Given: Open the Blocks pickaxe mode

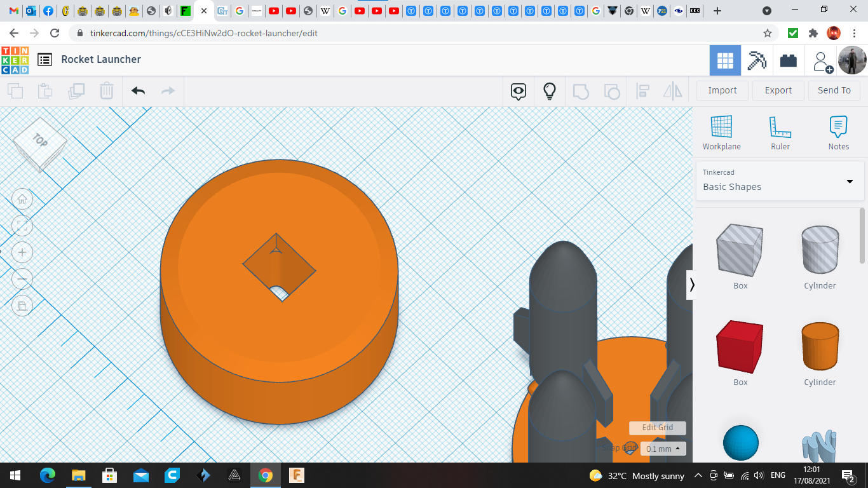Looking at the screenshot, I should point(757,60).
